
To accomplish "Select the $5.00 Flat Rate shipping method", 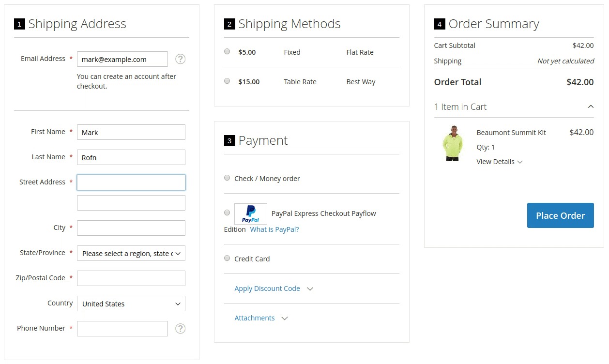I will click(227, 51).
